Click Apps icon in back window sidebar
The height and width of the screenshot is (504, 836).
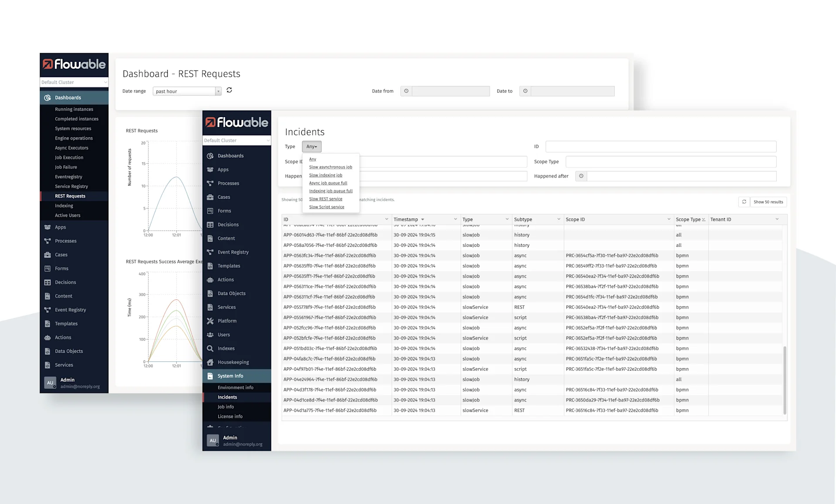(47, 227)
